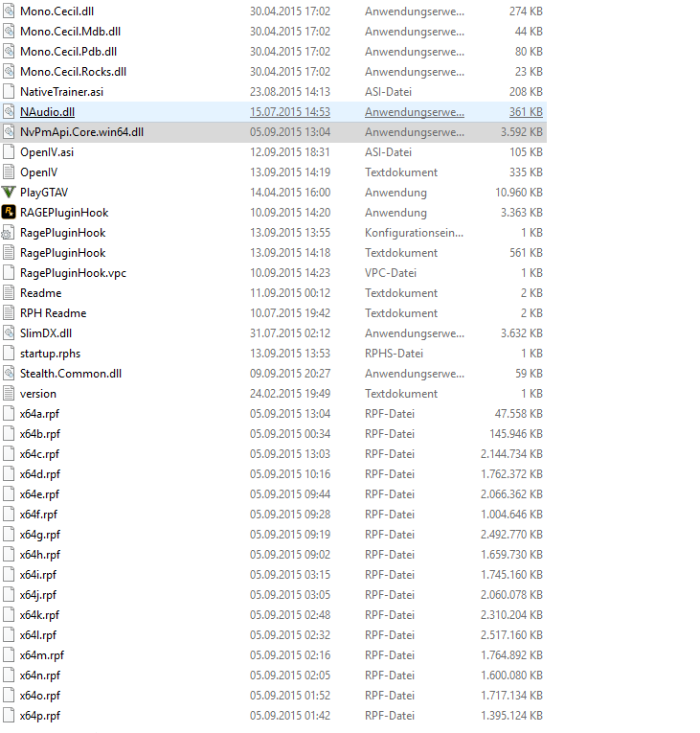Select the file name x64n.rpf
The image size is (700, 733).
pyautogui.click(x=40, y=675)
